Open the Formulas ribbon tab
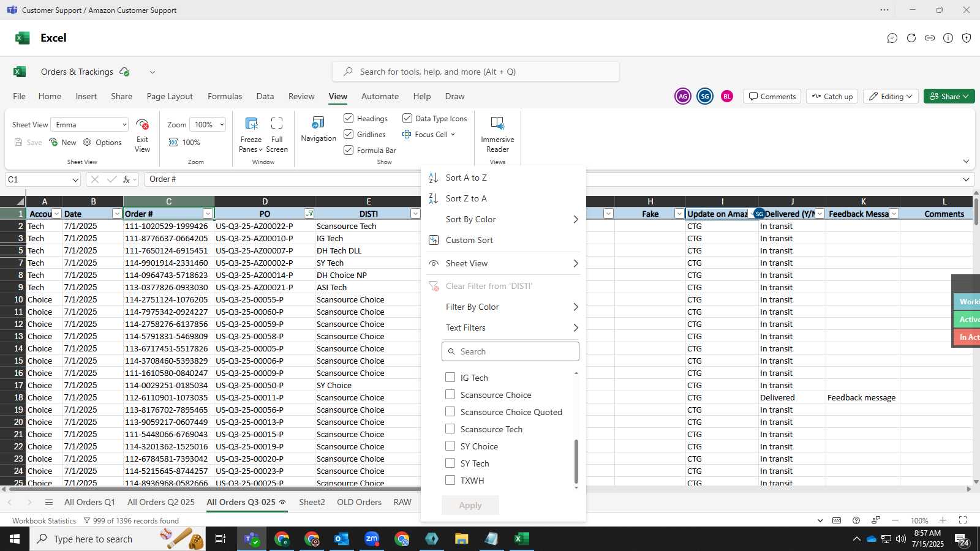980x551 pixels. (225, 96)
